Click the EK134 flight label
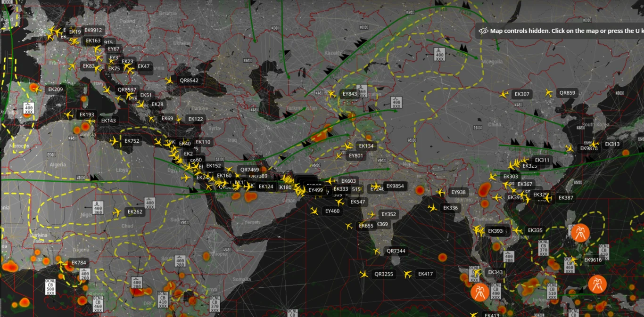This screenshot has width=644, height=317. coord(366,146)
